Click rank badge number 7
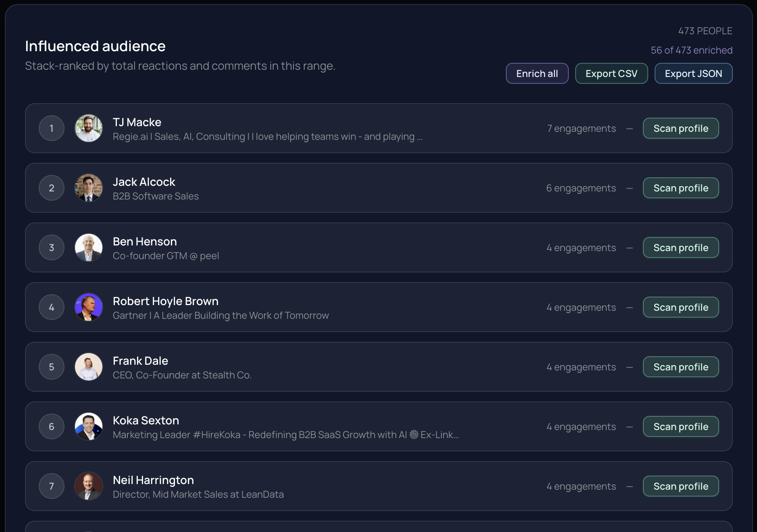The height and width of the screenshot is (532, 757). pyautogui.click(x=52, y=486)
